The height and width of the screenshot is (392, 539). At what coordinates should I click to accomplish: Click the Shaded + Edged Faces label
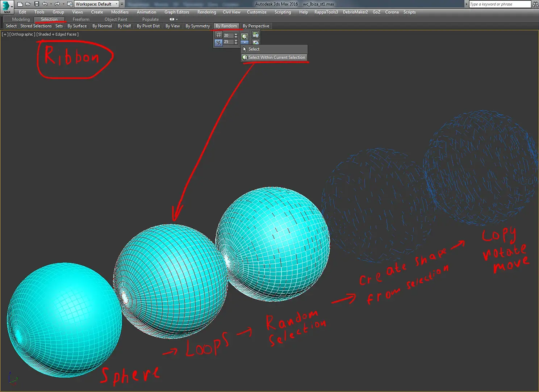[x=58, y=34]
